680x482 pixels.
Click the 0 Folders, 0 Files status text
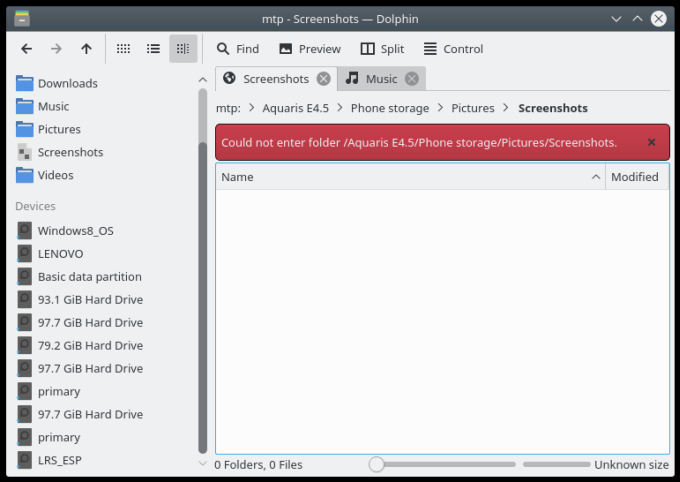[258, 465]
